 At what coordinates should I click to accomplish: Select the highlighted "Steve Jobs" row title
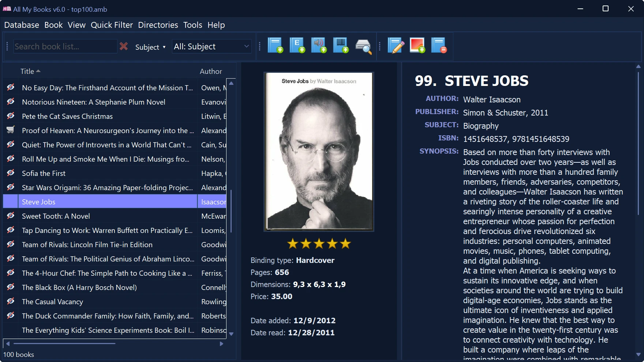(38, 202)
